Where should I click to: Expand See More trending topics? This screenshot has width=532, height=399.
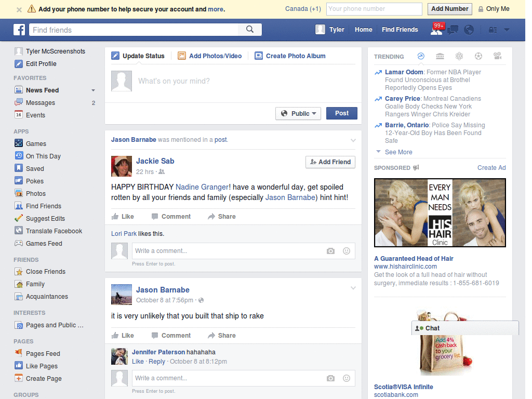click(398, 152)
